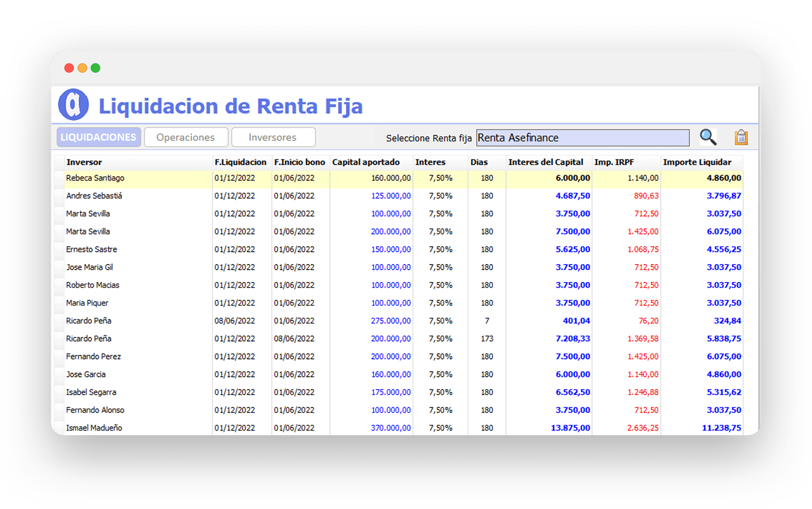Screen dimensions: 812x509
Task: Click the yellow minimize window button
Action: point(82,68)
